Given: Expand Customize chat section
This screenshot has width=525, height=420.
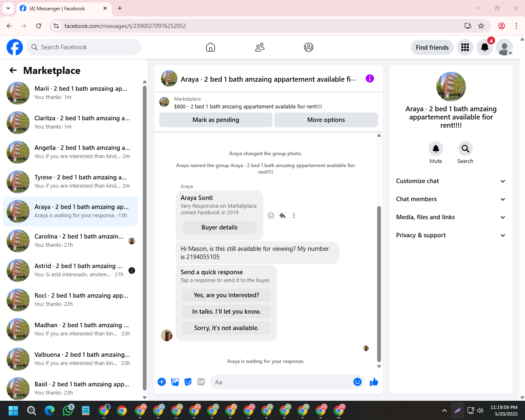Looking at the screenshot, I should point(451,181).
